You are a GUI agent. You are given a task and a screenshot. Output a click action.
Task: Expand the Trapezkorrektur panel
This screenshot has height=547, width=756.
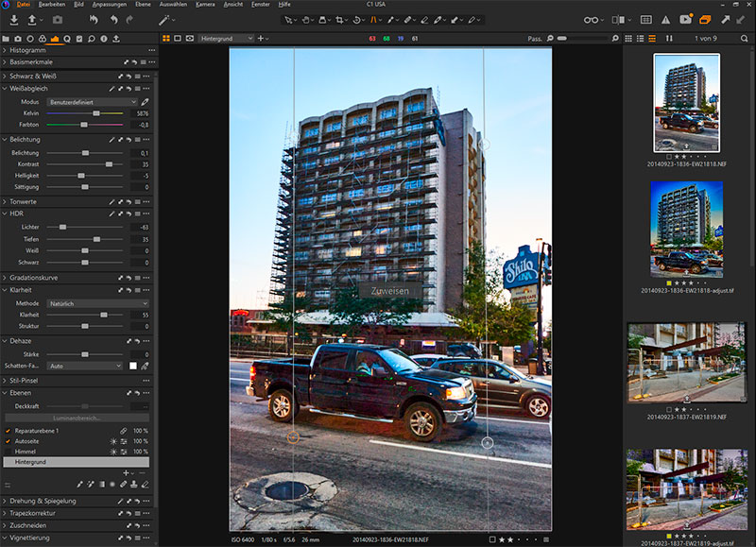(5, 514)
